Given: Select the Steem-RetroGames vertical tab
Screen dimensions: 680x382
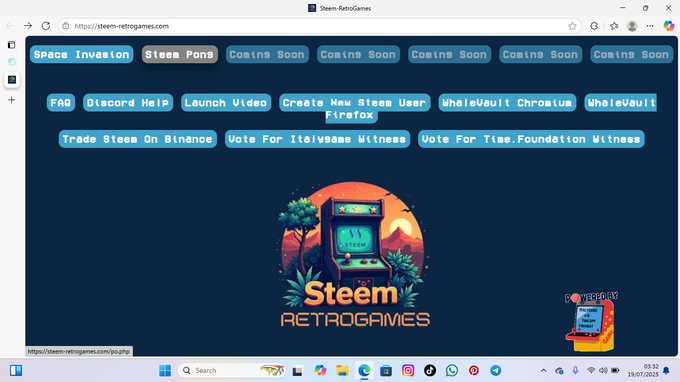Looking at the screenshot, I should point(12,80).
